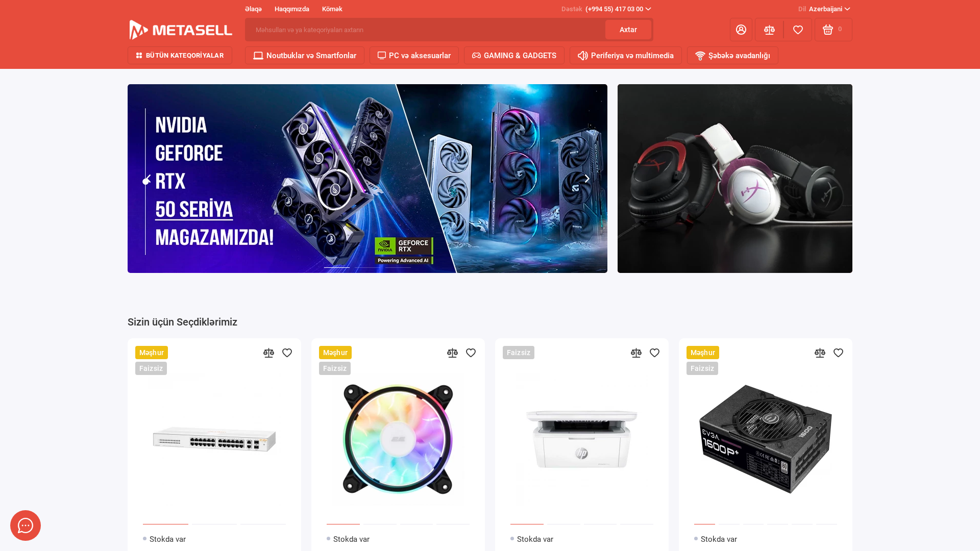Select Noutbuklar və Smartfonlar category
The width and height of the screenshot is (980, 551).
pyautogui.click(x=305, y=56)
